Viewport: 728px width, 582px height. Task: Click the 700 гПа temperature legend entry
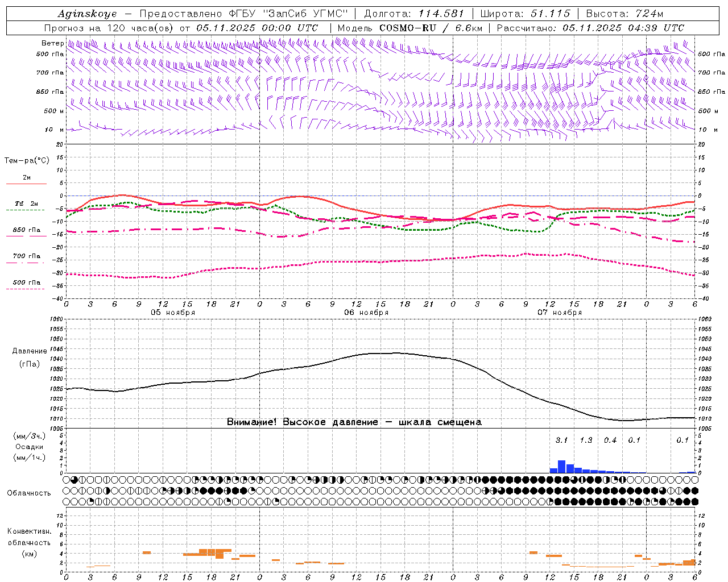[26, 256]
